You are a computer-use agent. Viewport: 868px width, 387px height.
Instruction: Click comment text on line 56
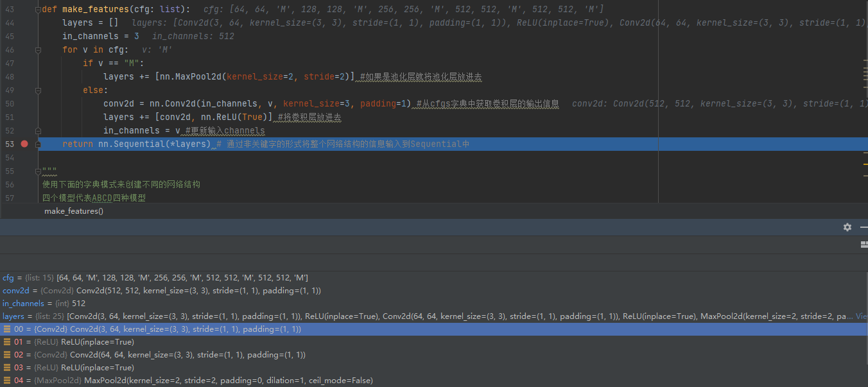pyautogui.click(x=121, y=184)
